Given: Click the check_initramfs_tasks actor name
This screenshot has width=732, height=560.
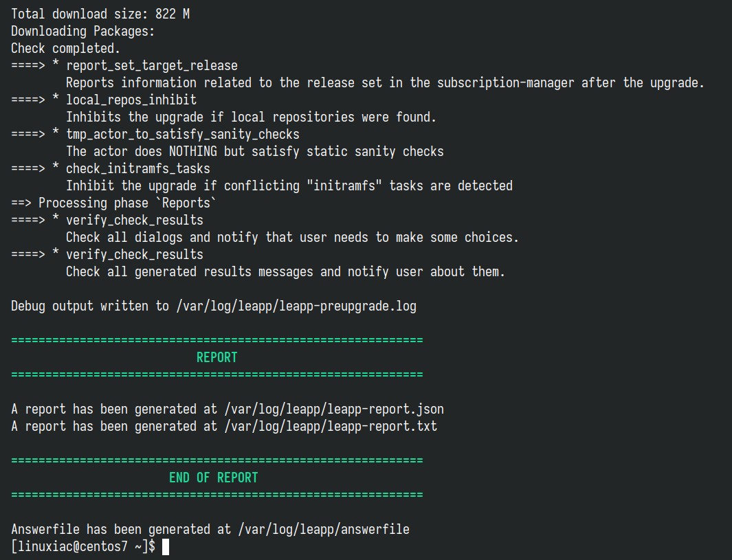Looking at the screenshot, I should (x=138, y=169).
